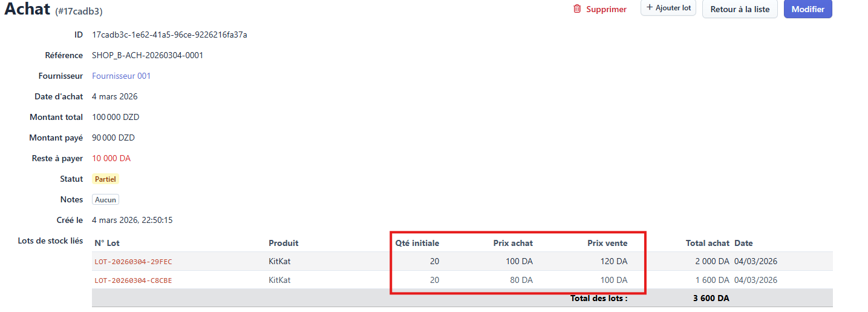
Task: Click the Aucun notes badge
Action: tap(106, 199)
